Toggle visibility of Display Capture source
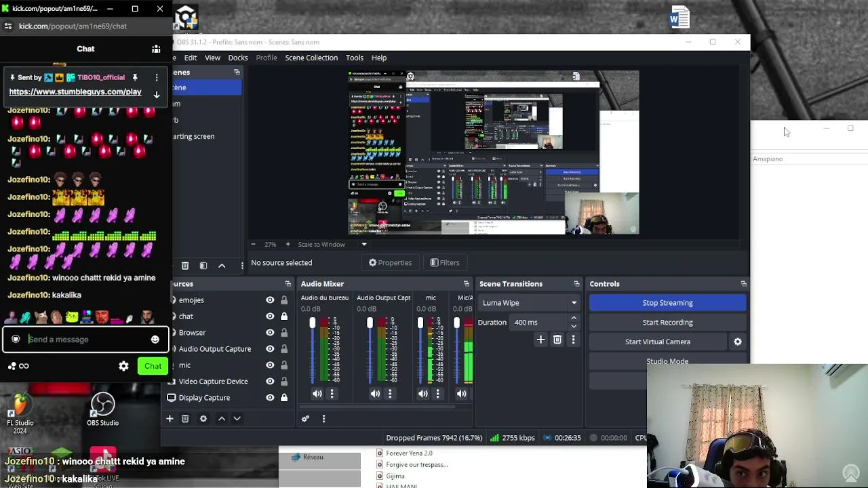 270,398
